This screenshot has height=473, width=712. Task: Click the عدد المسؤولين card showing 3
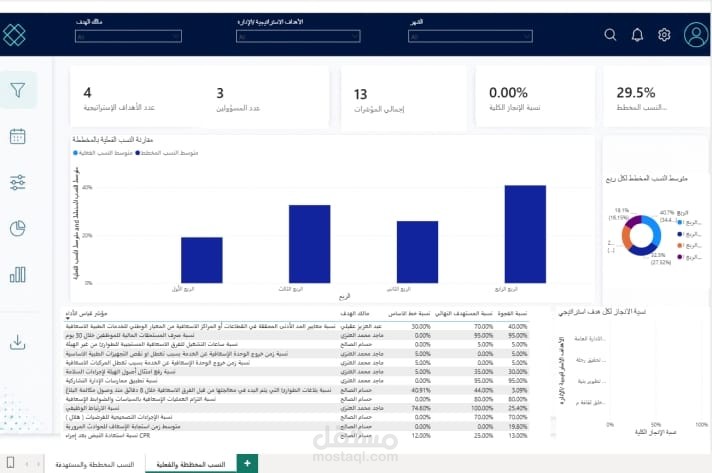[238, 100]
